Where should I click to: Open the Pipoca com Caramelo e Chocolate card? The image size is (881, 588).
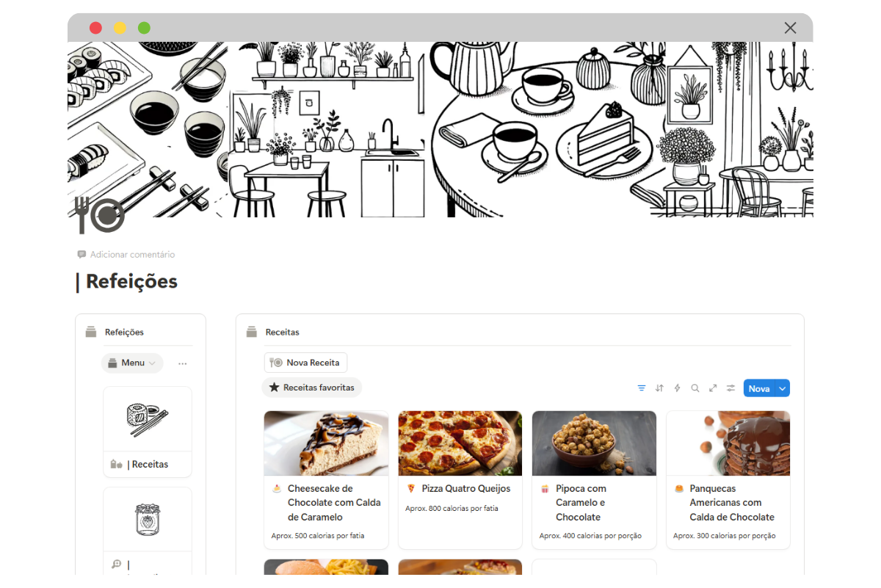(x=594, y=479)
